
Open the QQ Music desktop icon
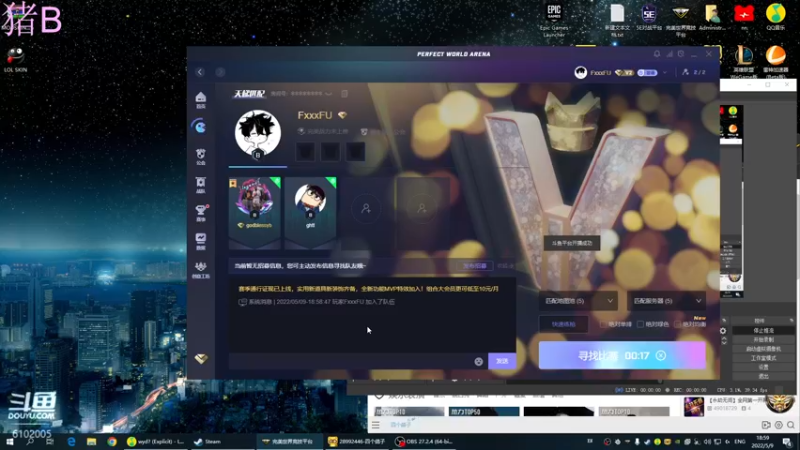(x=776, y=17)
